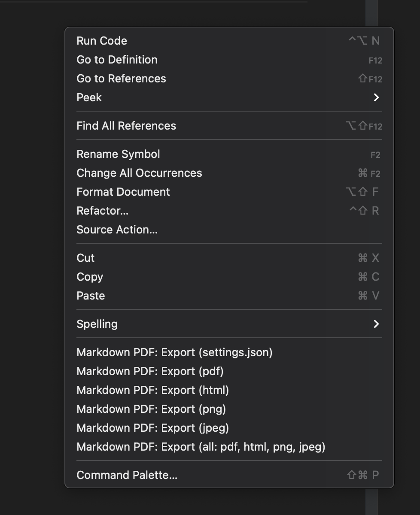Screen dimensions: 420x515
Task: Select Copy from the context menu
Action: (x=90, y=277)
